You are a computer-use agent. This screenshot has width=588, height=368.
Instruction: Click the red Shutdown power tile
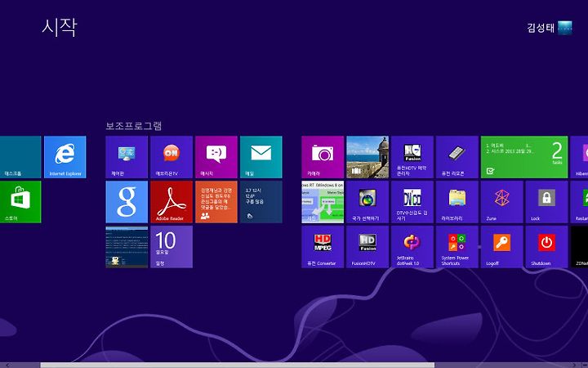pyautogui.click(x=546, y=247)
